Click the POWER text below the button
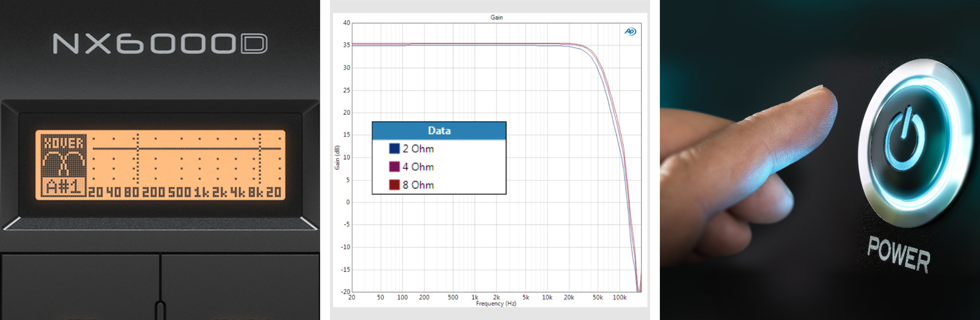The width and height of the screenshot is (980, 320). 899,254
